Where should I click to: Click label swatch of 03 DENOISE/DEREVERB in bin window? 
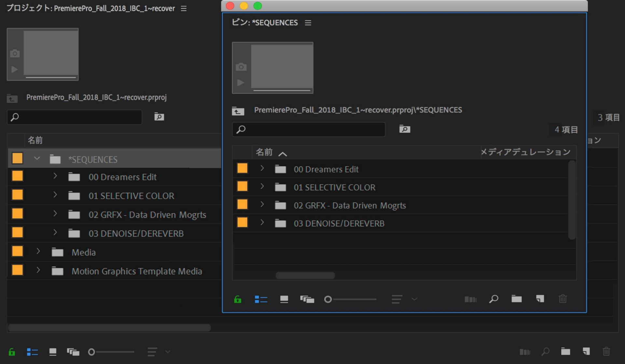pyautogui.click(x=242, y=222)
